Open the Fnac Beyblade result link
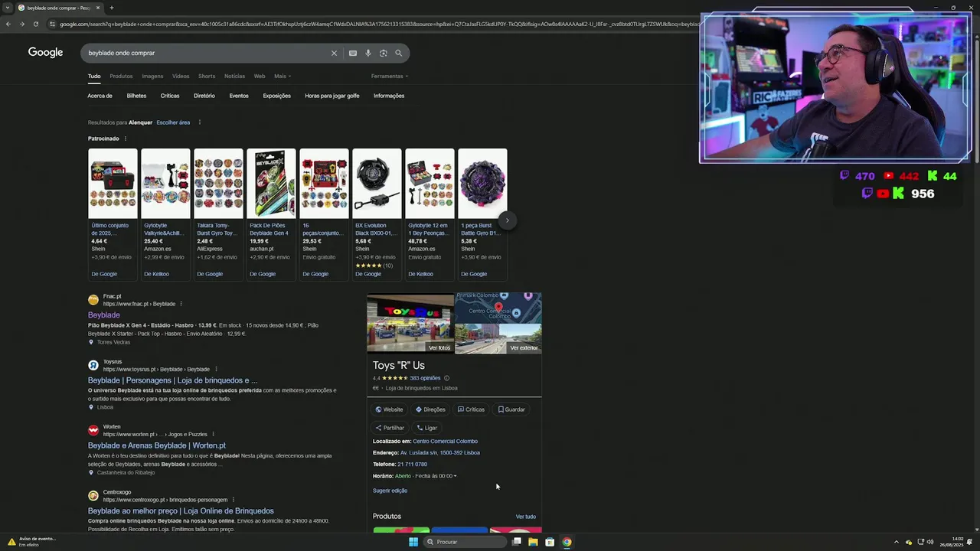Screen dimensions: 980x551 [x=103, y=315]
